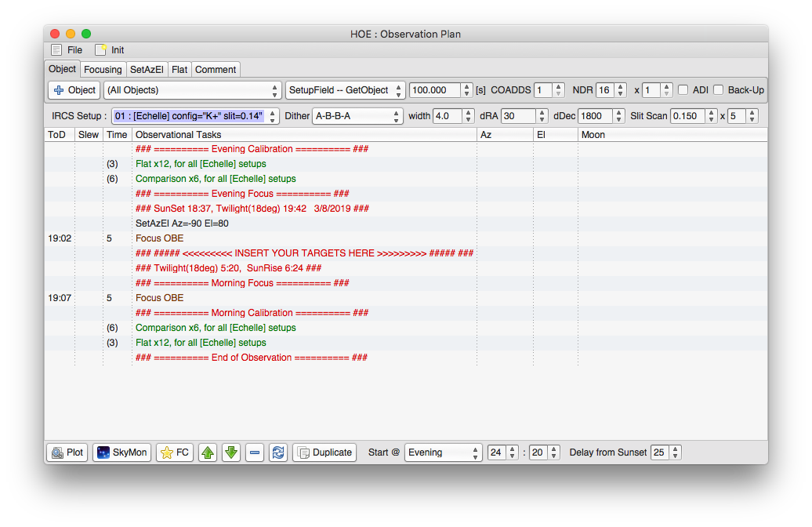Switch to the Focusing tab

pos(103,69)
